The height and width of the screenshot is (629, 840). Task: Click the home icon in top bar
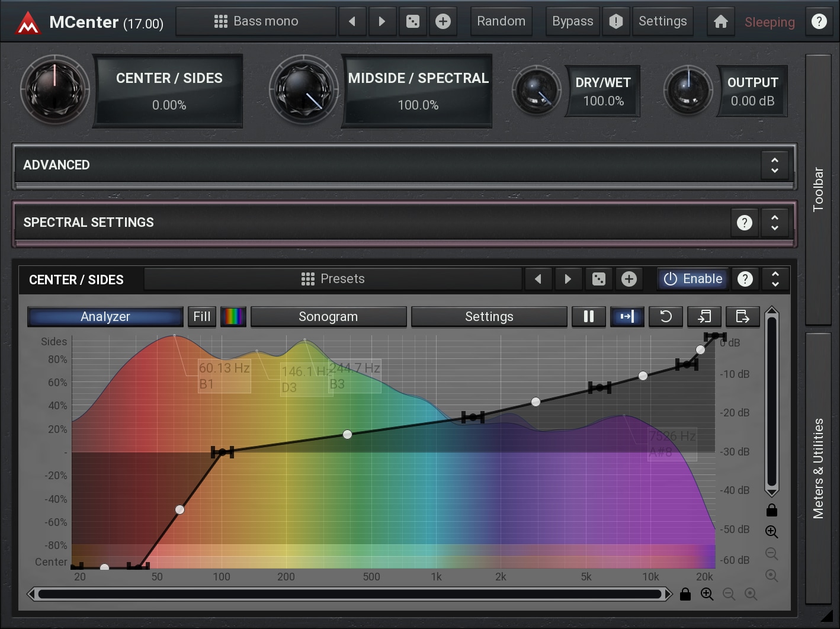pyautogui.click(x=720, y=22)
